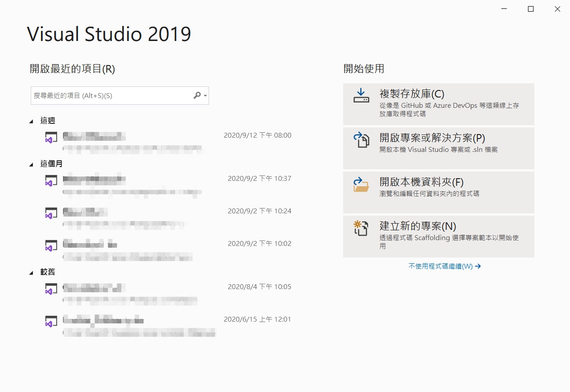Minimize the Visual Studio start window
Image resolution: width=570 pixels, height=392 pixels.
[504, 9]
